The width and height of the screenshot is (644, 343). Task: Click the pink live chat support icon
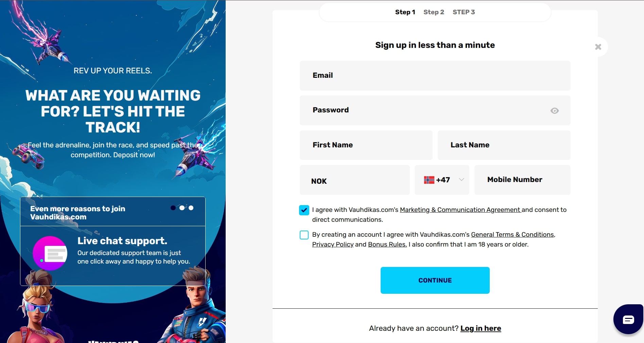[x=50, y=253]
